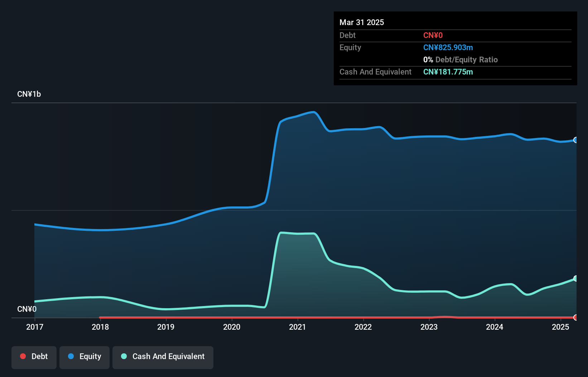Select the 2022 x-axis label
The width and height of the screenshot is (588, 377).
click(363, 327)
